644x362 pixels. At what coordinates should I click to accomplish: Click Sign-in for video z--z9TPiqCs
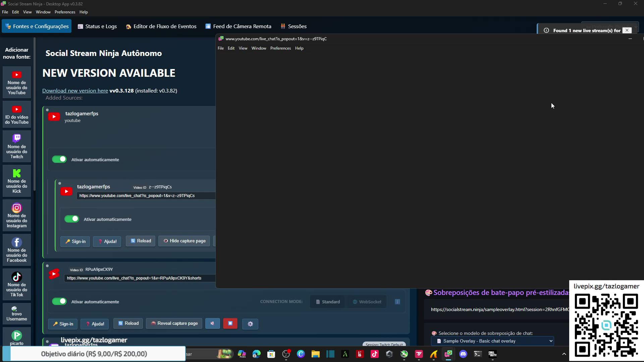coord(75,241)
